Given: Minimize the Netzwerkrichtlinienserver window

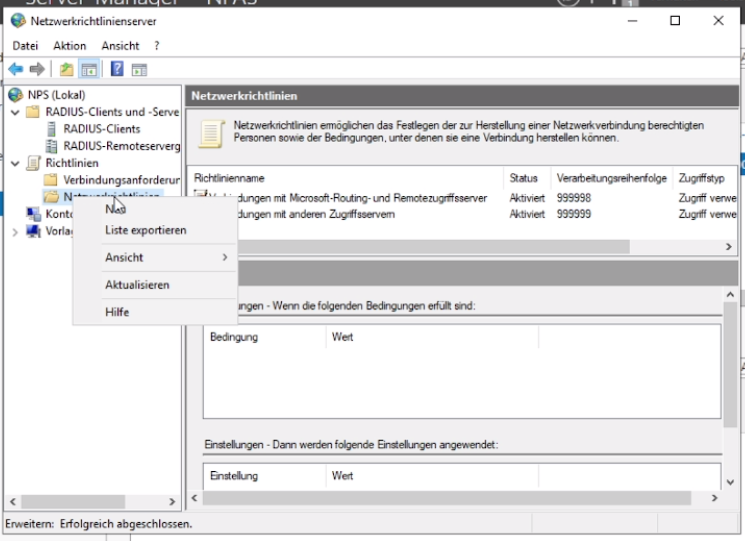Looking at the screenshot, I should pyautogui.click(x=632, y=20).
